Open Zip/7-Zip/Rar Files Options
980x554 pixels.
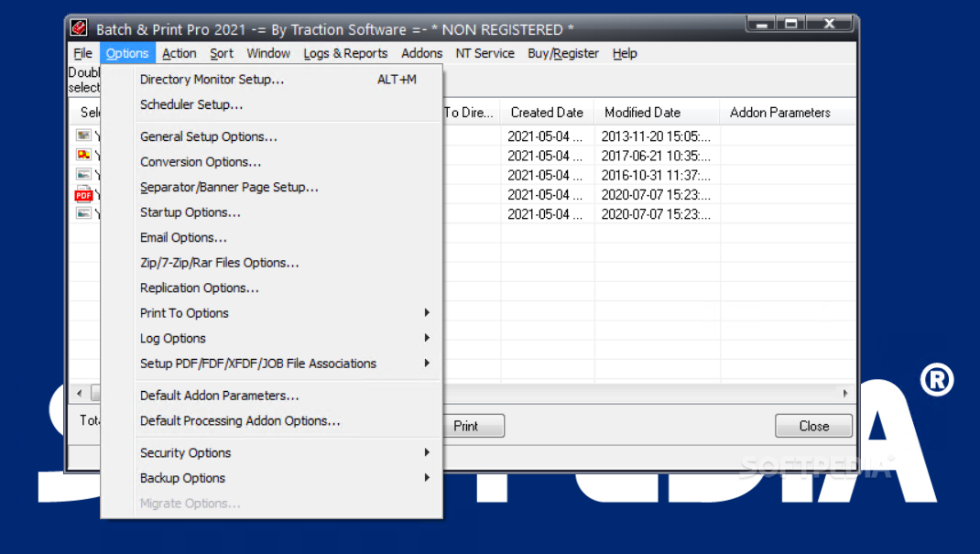(271, 262)
